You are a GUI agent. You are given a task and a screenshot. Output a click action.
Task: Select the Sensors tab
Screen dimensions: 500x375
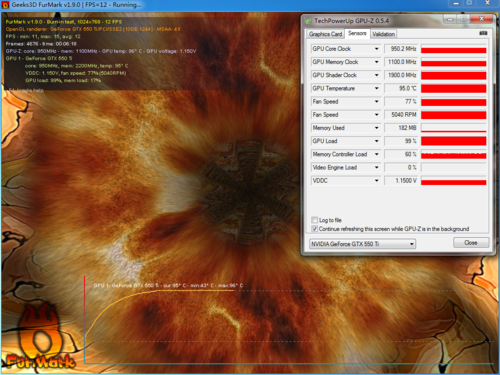point(357,33)
